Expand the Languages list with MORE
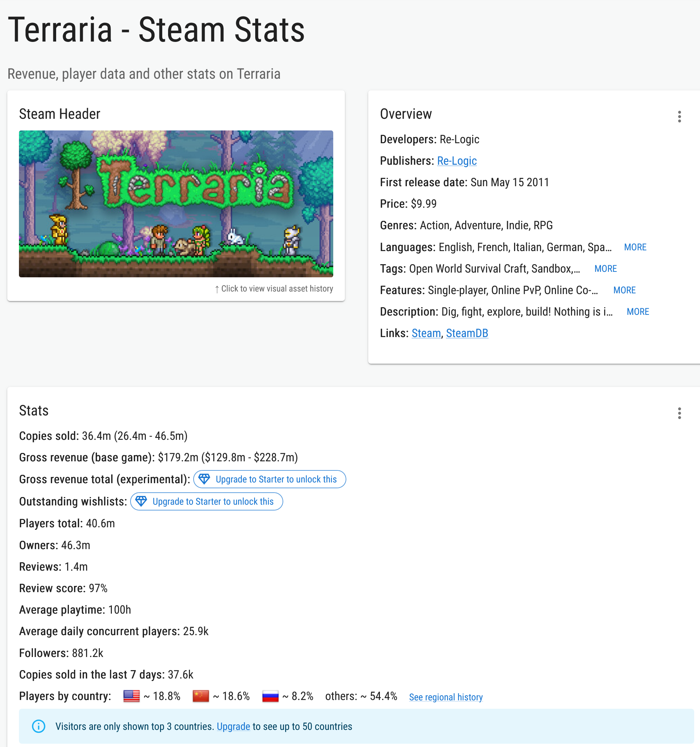Viewport: 700px width, 747px height. (635, 247)
